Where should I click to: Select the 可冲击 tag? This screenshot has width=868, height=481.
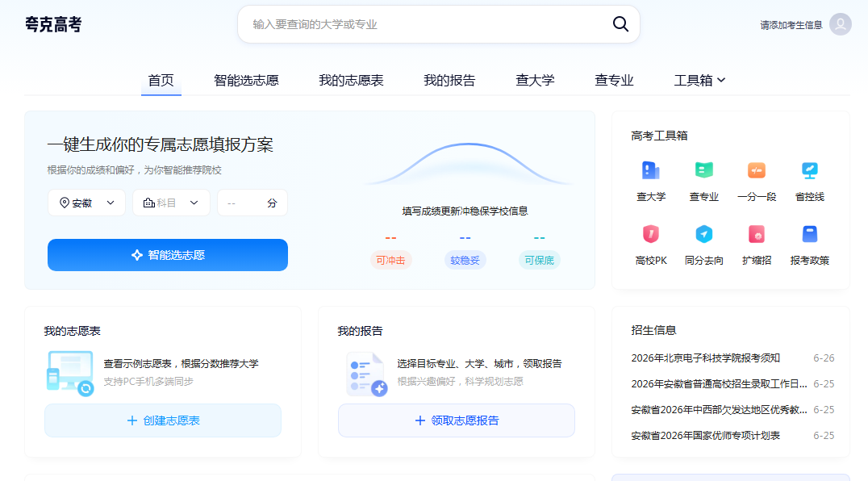(390, 260)
